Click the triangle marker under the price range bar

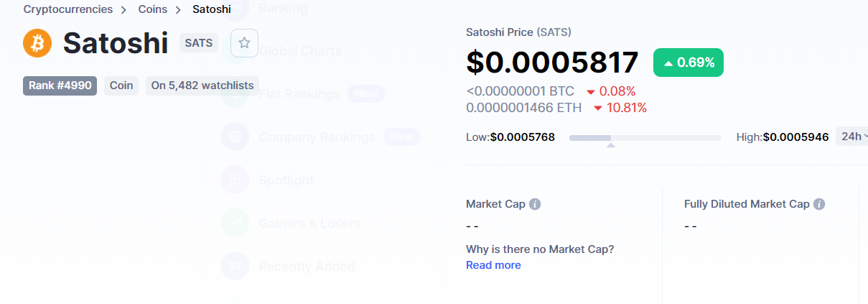pyautogui.click(x=610, y=145)
